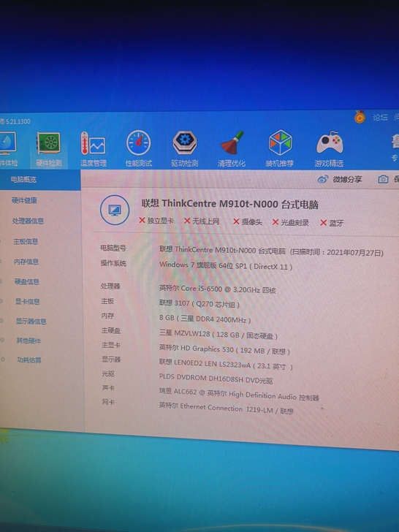
Task: Click the Core i5-6500 @ 3.20GHz processor value
Action: click(x=218, y=289)
